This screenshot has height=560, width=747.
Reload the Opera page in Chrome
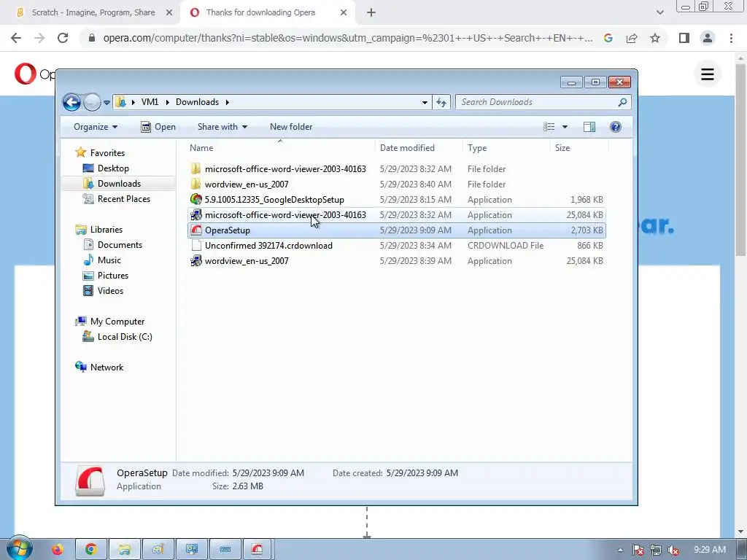(63, 38)
